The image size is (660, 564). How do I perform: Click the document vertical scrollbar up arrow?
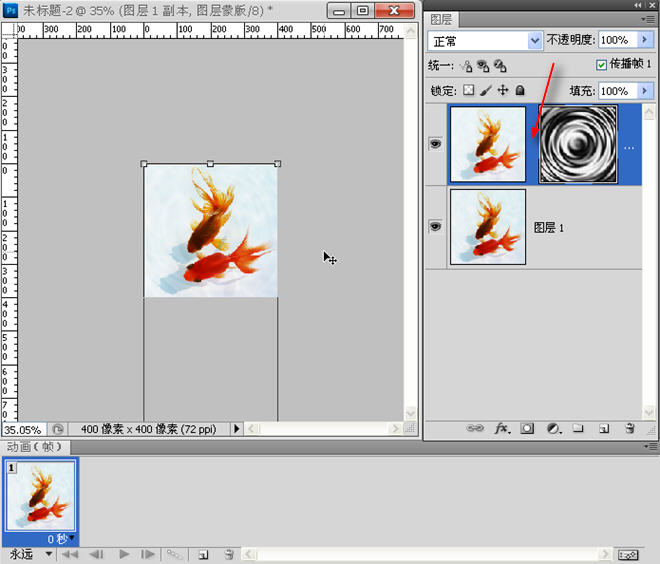click(410, 30)
